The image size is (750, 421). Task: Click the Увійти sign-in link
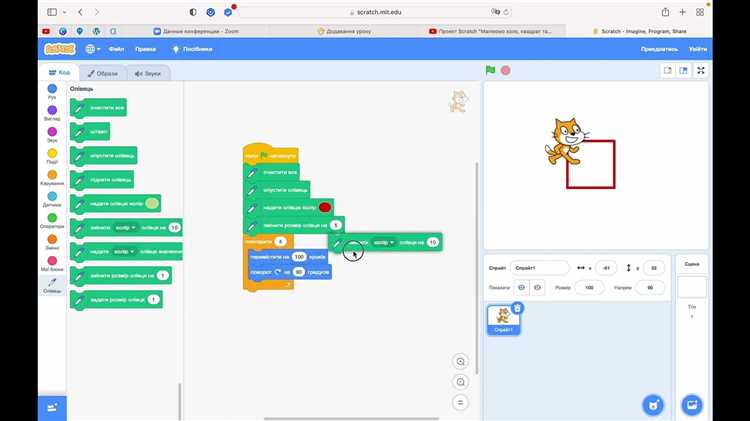click(698, 49)
